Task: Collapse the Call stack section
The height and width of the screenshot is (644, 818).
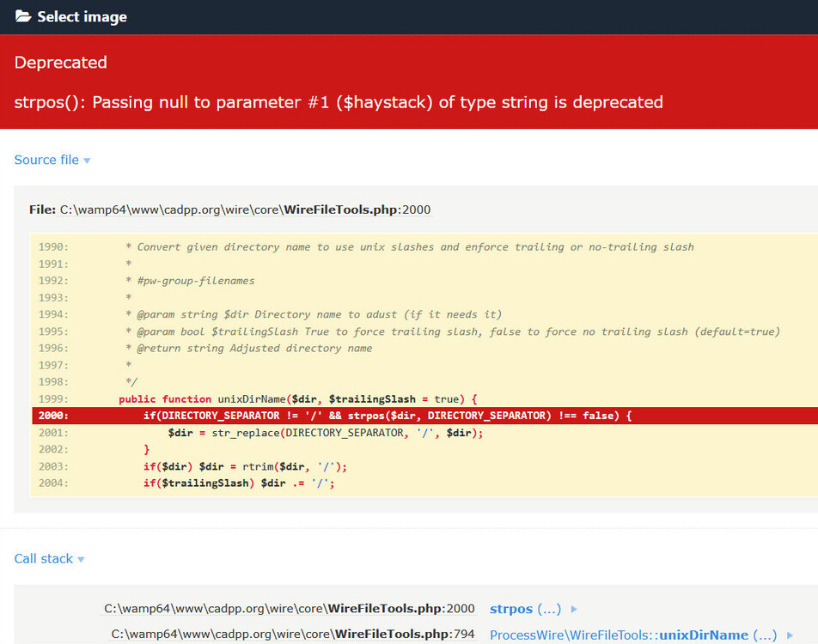Action: [x=49, y=559]
